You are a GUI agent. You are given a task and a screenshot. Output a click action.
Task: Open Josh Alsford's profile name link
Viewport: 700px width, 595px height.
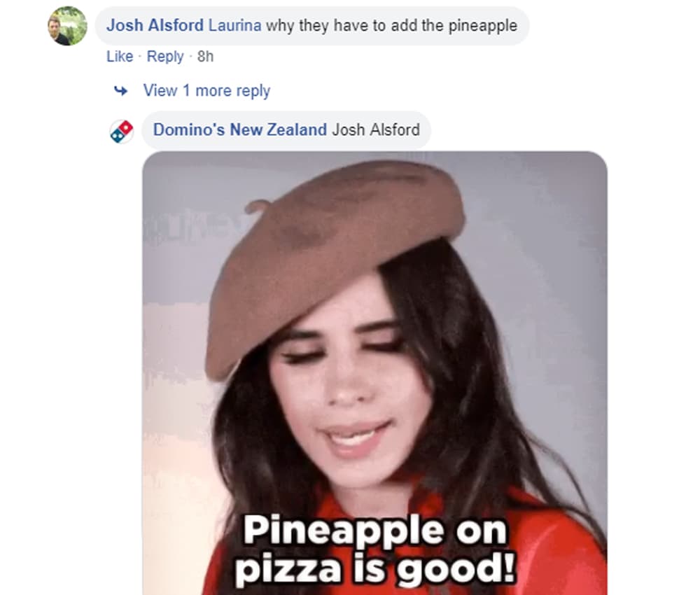155,25
